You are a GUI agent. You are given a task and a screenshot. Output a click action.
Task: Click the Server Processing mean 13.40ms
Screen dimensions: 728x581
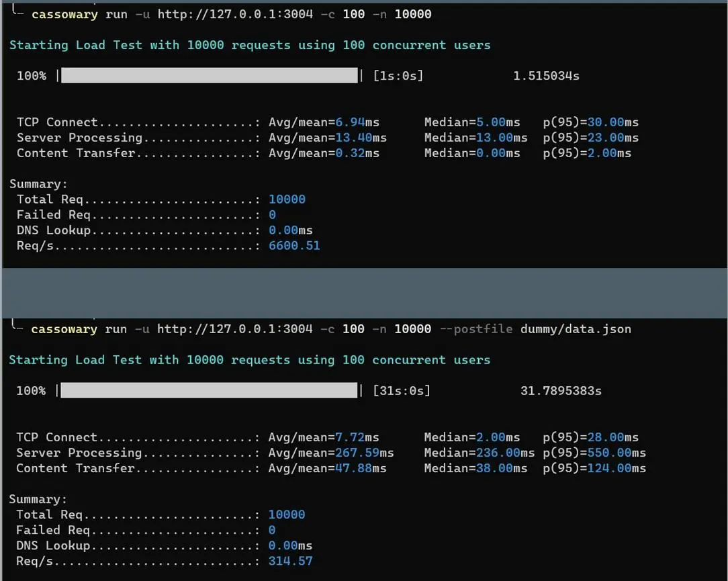[x=361, y=138]
